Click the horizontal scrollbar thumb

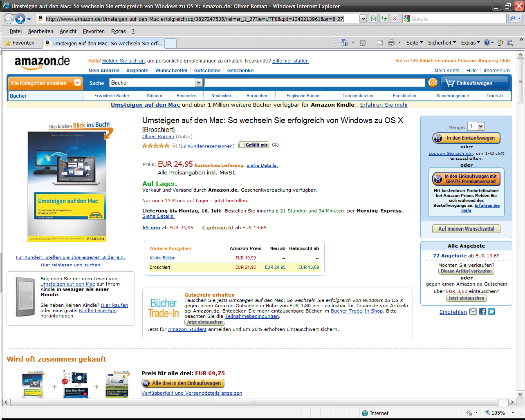click(254, 402)
